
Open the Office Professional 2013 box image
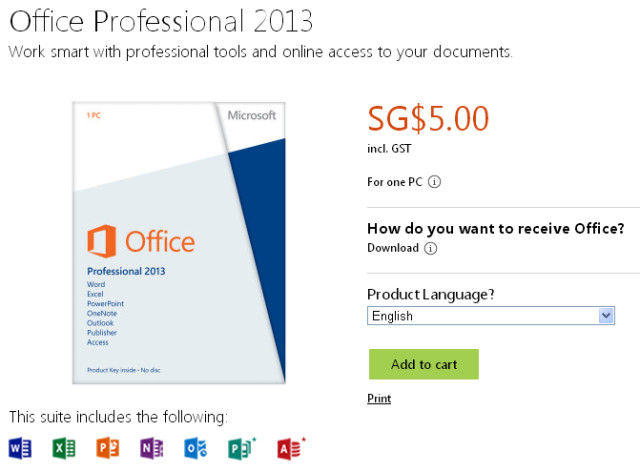(179, 243)
